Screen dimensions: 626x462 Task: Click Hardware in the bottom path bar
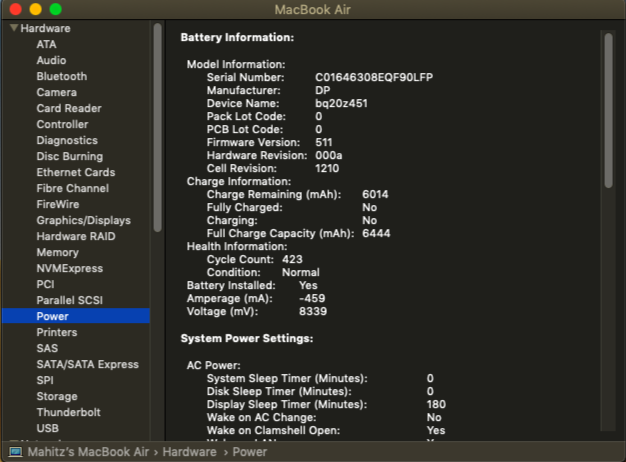(x=190, y=452)
